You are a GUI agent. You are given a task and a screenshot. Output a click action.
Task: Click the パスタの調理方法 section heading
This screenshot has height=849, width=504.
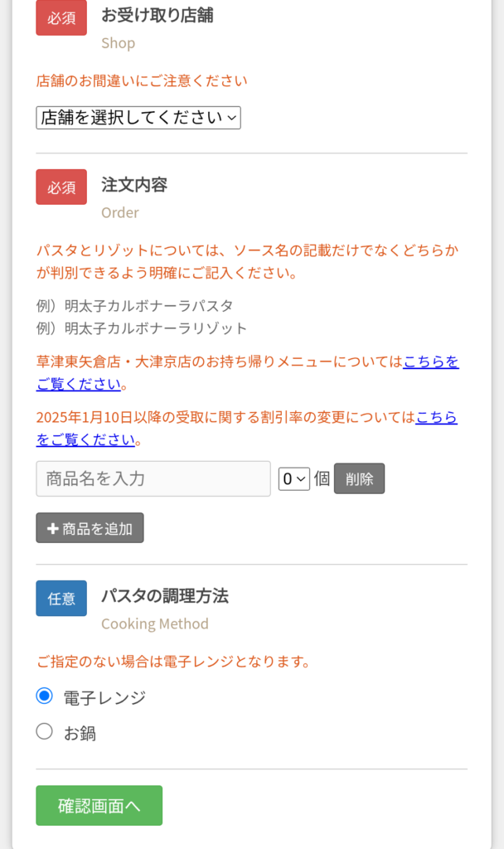tap(165, 595)
